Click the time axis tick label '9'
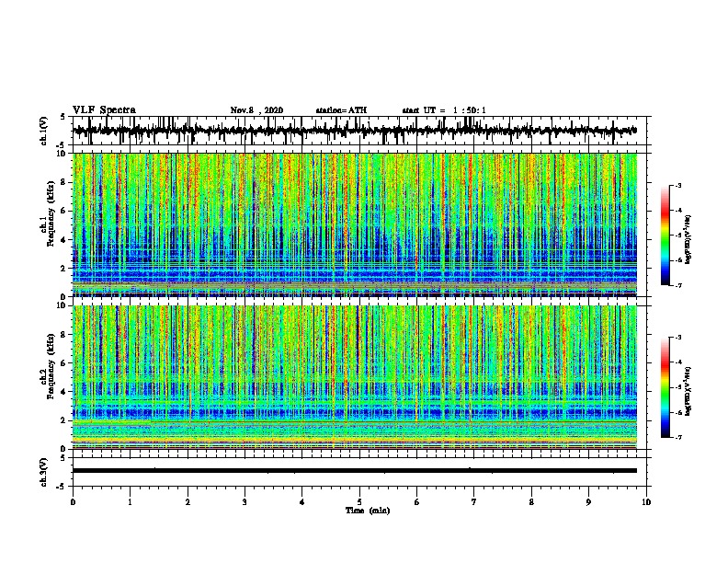Image resolution: width=728 pixels, height=563 pixels. pos(588,501)
